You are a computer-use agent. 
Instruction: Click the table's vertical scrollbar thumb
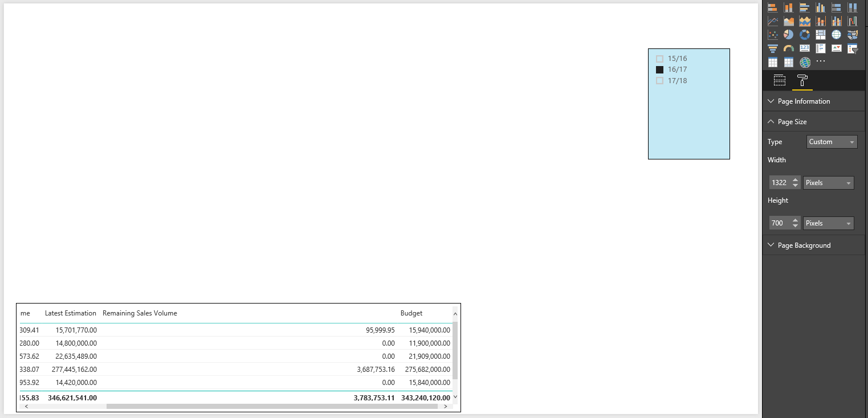tap(455, 350)
